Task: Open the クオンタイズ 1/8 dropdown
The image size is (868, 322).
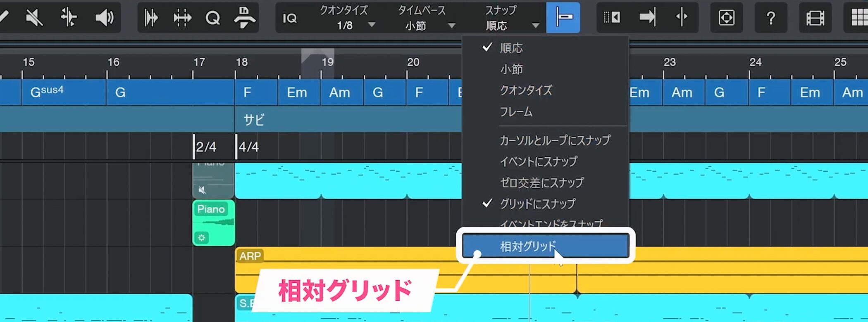Action: 347,19
